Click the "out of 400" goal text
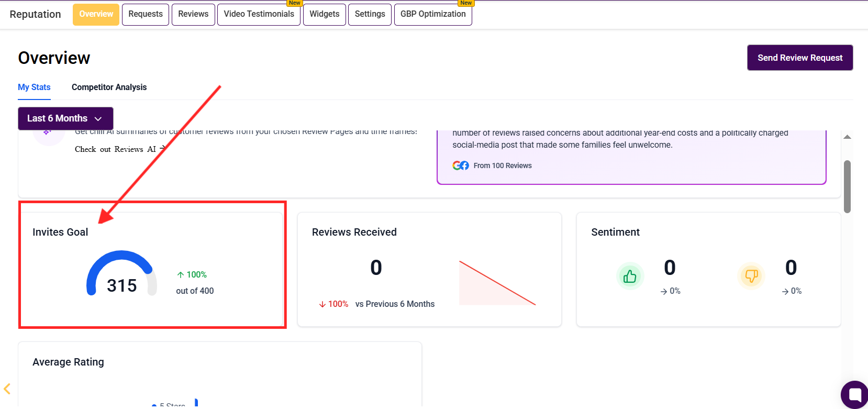This screenshot has height=409, width=868. point(195,291)
